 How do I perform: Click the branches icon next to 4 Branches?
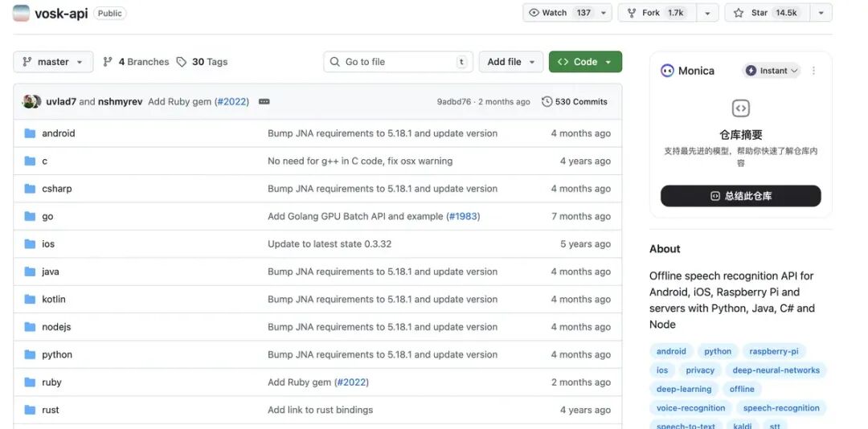tap(108, 62)
